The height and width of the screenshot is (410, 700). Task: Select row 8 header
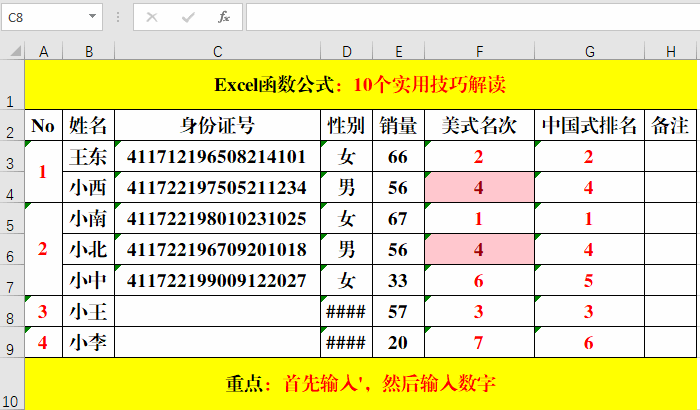12,311
